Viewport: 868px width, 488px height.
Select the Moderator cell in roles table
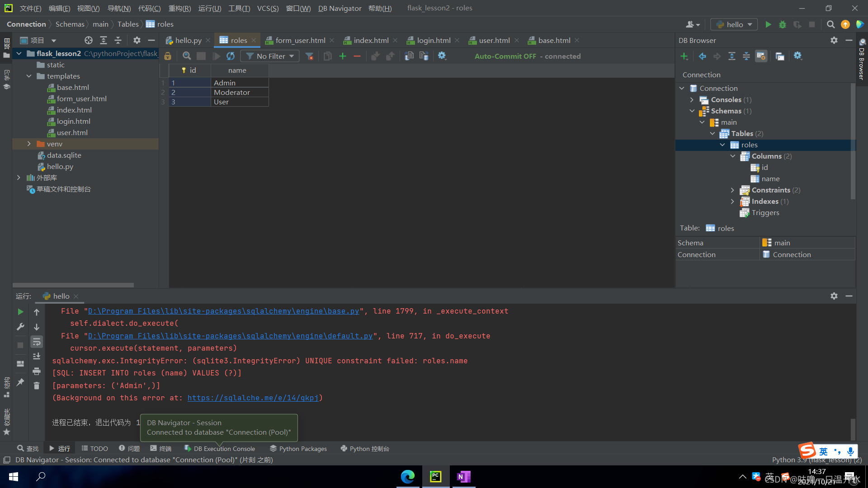click(240, 92)
